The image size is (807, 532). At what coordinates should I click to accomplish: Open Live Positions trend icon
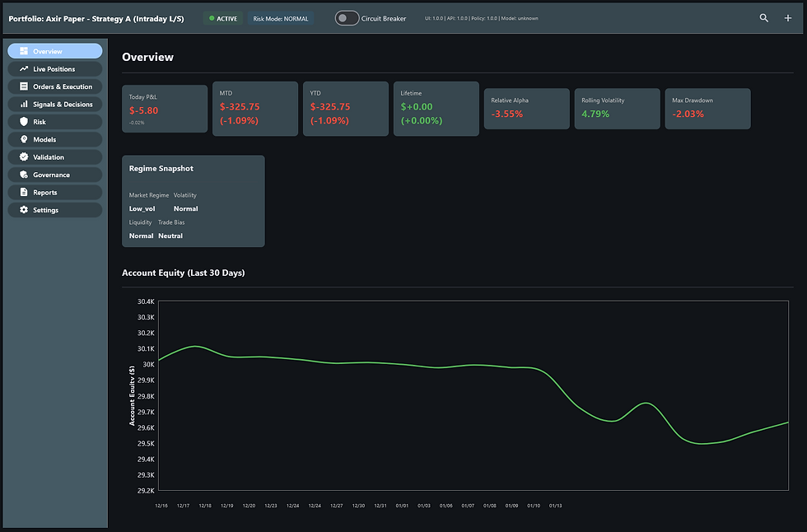click(24, 68)
